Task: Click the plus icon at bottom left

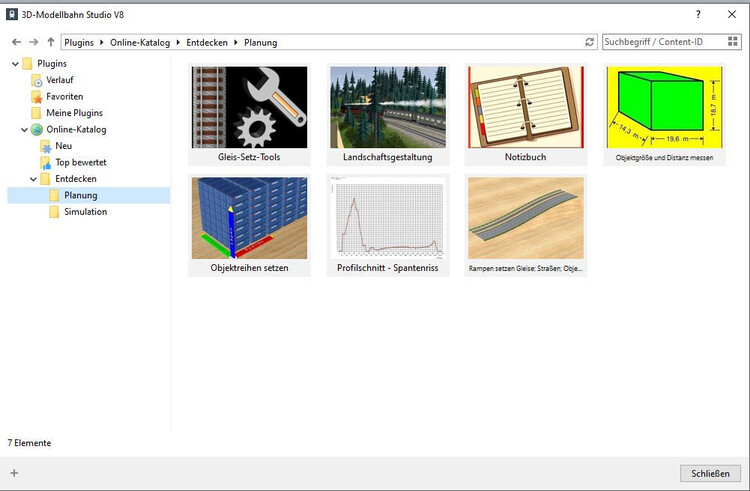Action: pyautogui.click(x=14, y=473)
